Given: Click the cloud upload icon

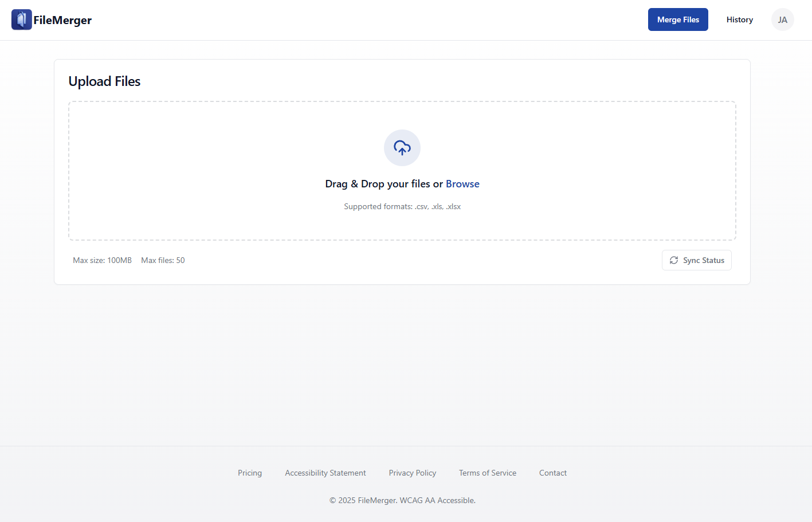Looking at the screenshot, I should click(x=402, y=147).
